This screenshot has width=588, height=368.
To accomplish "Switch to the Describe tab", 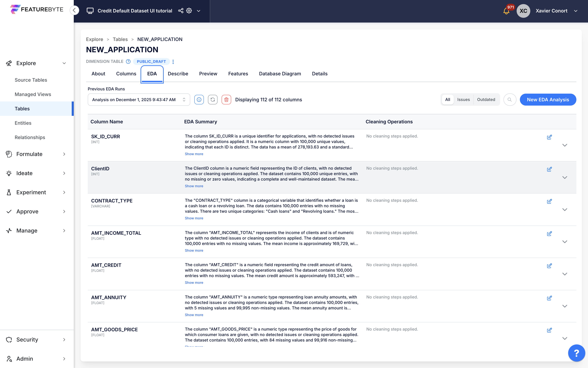I will pos(178,74).
